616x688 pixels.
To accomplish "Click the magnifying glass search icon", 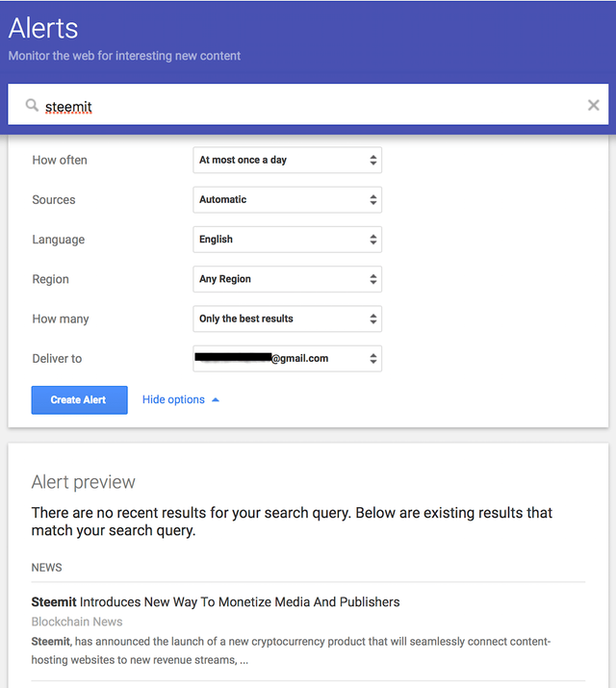I will coord(32,105).
